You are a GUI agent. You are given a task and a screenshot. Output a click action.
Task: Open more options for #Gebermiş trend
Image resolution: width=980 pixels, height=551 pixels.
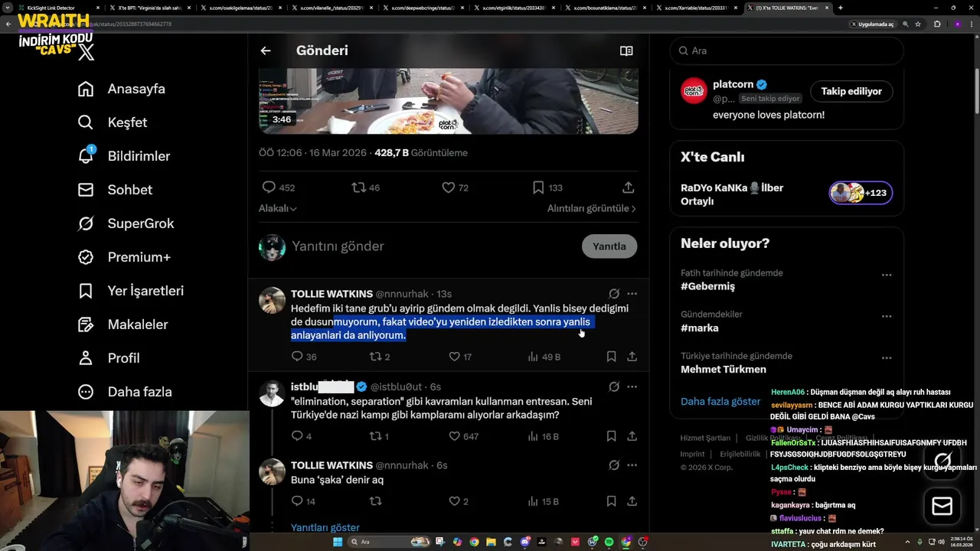click(886, 275)
